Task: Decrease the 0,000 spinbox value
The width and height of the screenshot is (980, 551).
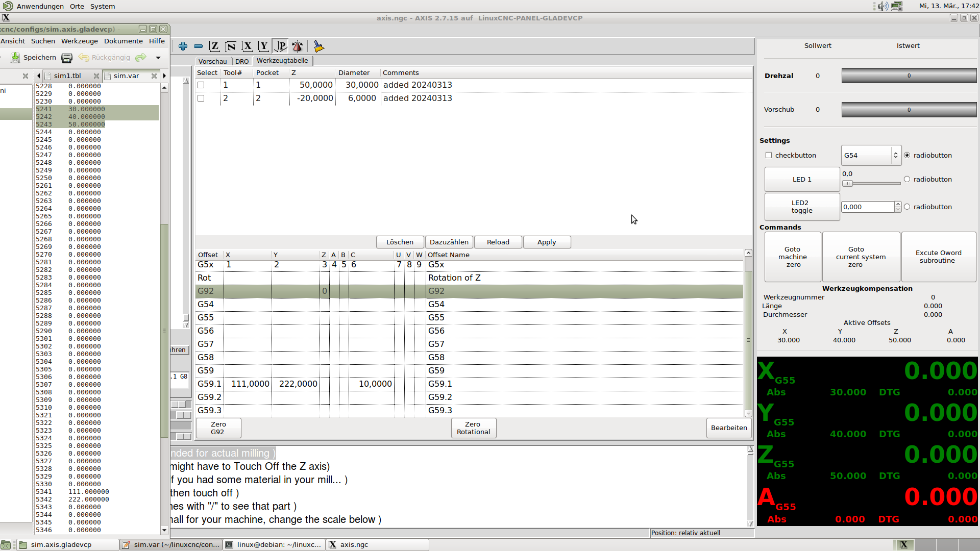Action: (x=898, y=209)
